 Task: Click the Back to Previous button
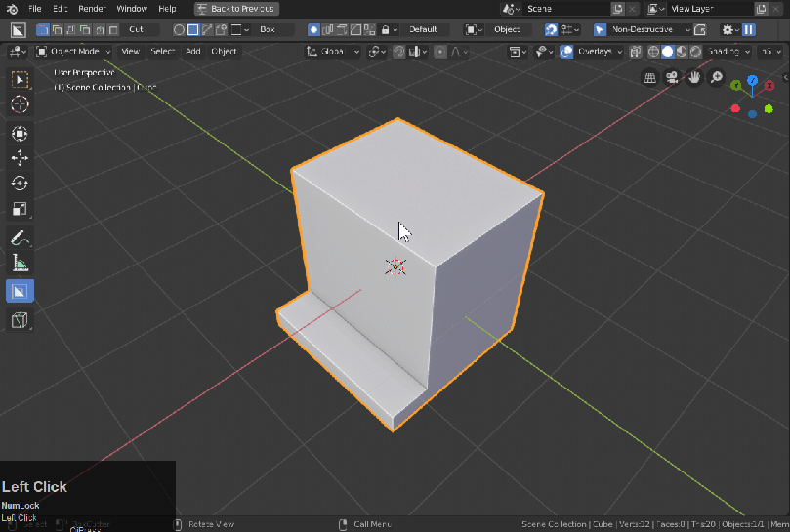(237, 9)
